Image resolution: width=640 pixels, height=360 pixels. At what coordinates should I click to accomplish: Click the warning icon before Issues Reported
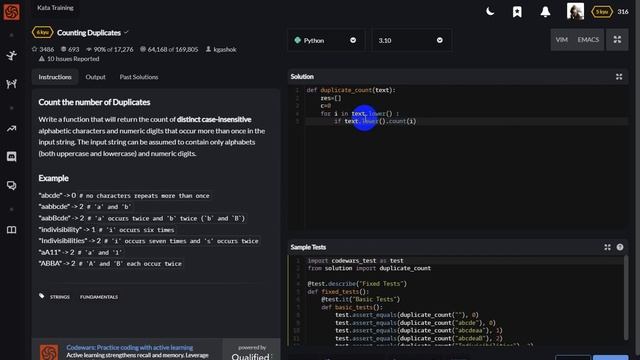tap(42, 59)
